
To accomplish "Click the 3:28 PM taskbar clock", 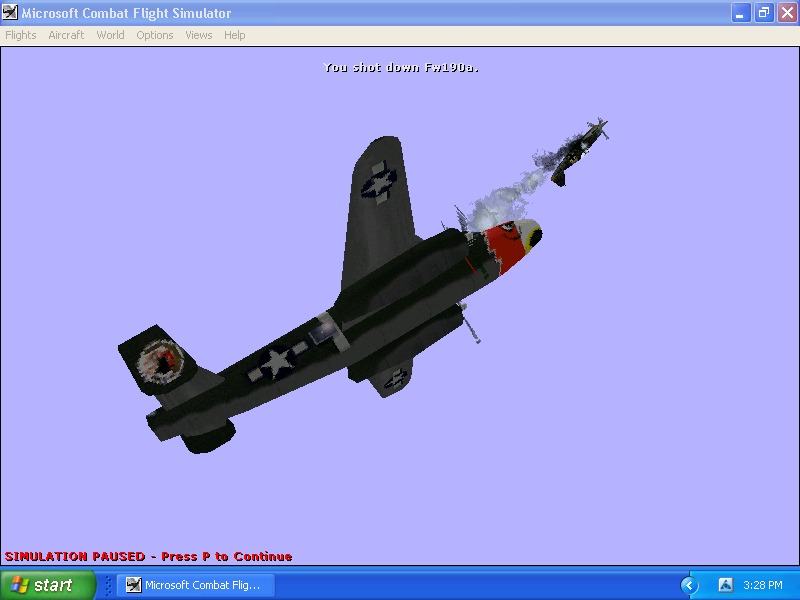I will pos(763,585).
